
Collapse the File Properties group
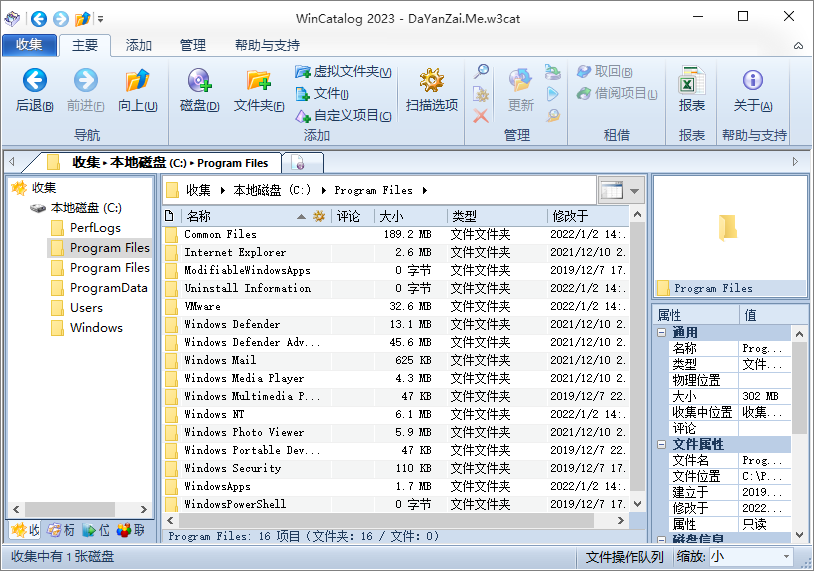(x=662, y=444)
